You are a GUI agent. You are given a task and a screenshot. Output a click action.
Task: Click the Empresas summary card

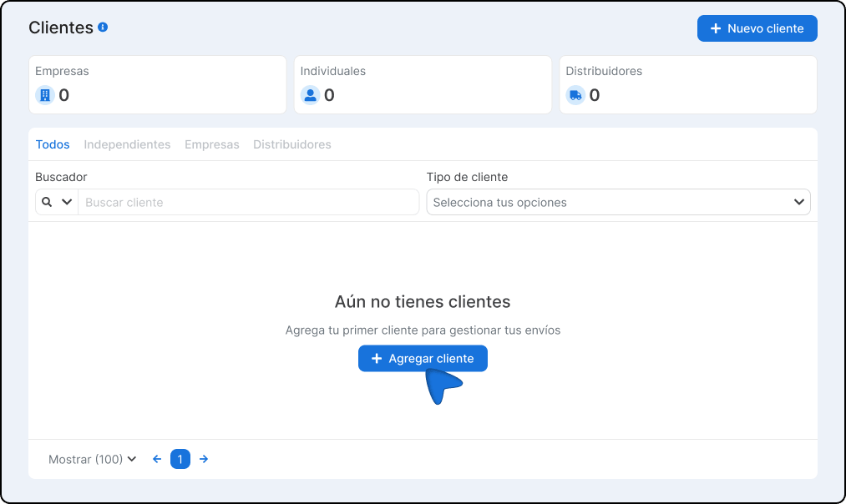tap(158, 84)
